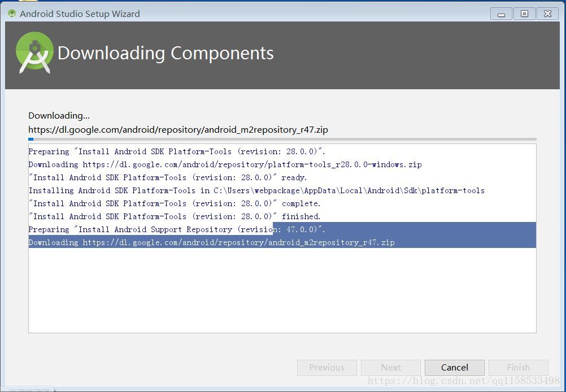
Task: Click the greyed-out Next button
Action: point(391,368)
